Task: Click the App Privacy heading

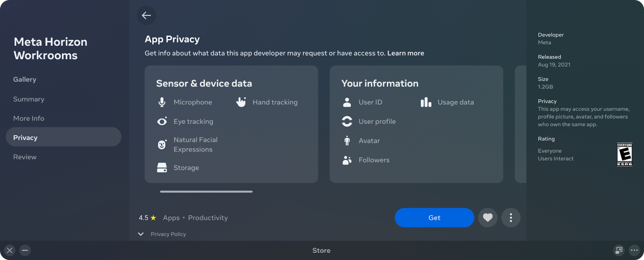Action: point(172,39)
